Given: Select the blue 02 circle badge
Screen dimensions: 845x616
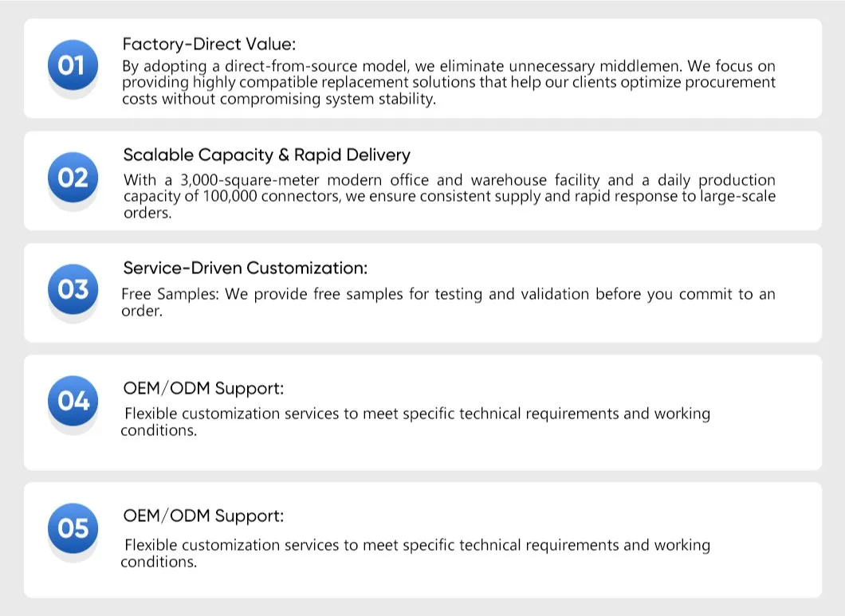Looking at the screenshot, I should tap(73, 177).
